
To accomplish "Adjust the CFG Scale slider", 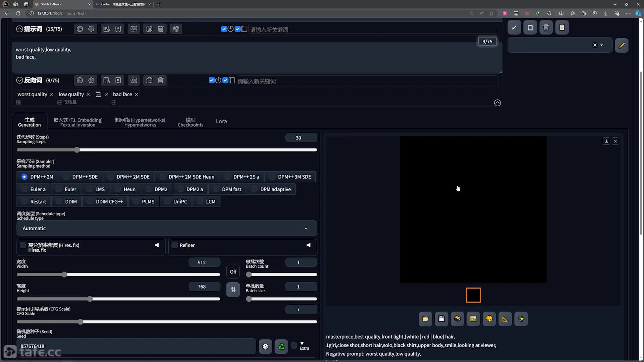I will 167,322.
